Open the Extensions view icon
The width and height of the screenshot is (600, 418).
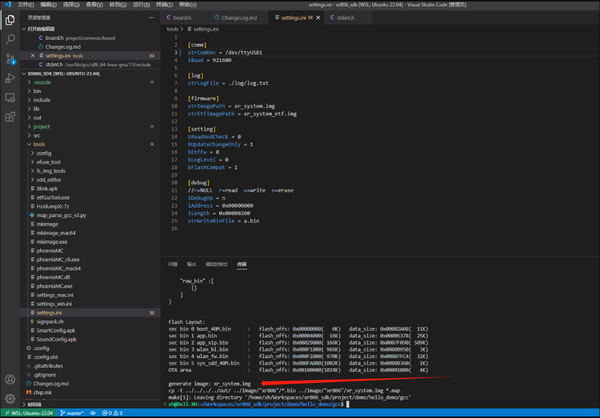10,117
